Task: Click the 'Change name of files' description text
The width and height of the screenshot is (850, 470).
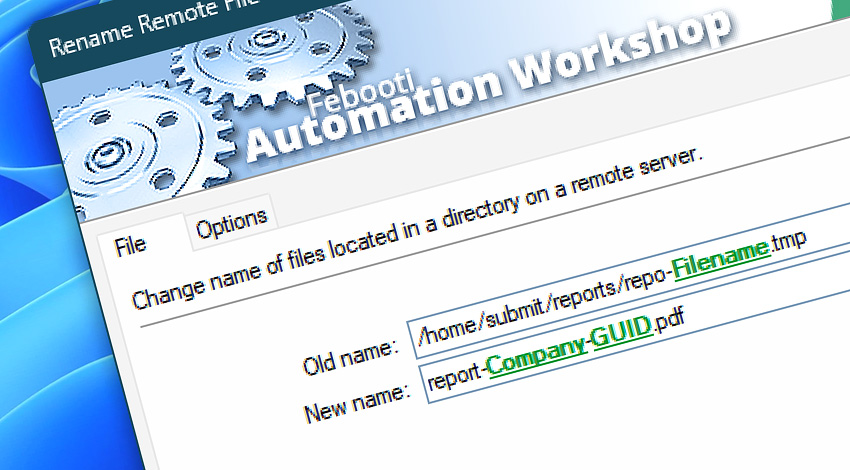Action: [x=417, y=228]
